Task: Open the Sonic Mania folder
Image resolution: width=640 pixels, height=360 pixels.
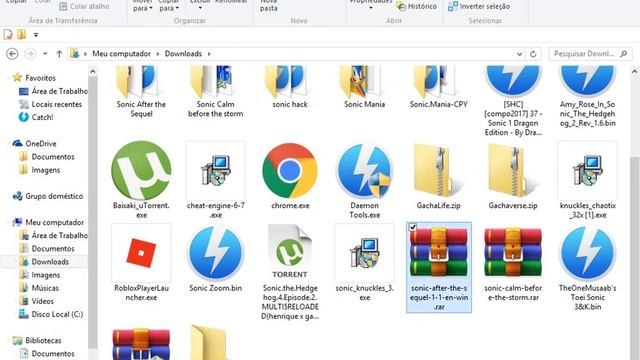Action: [364, 82]
